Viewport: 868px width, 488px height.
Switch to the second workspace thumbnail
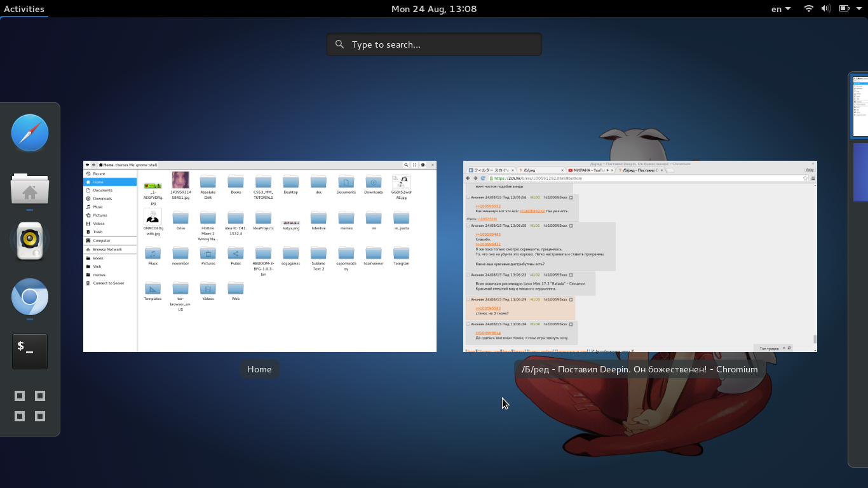(860, 172)
